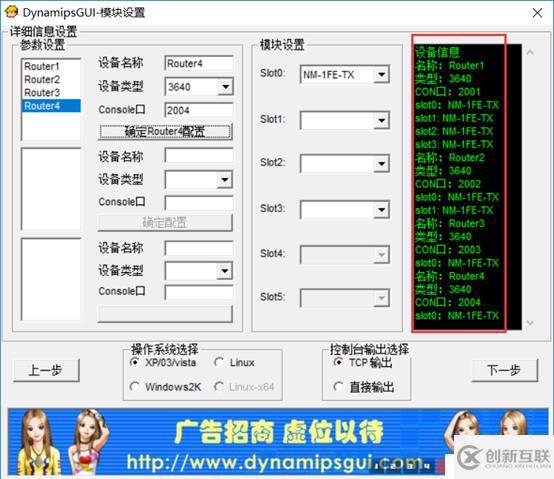Click the DynamipsGUI title bar icon
Viewport: 554px width, 479px height.
pos(12,12)
